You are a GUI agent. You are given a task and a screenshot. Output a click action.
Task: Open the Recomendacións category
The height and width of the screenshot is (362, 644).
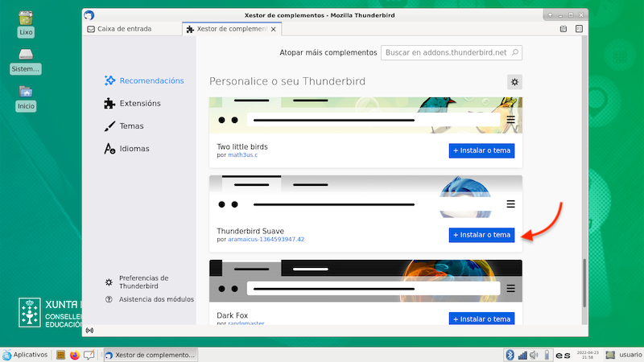144,81
